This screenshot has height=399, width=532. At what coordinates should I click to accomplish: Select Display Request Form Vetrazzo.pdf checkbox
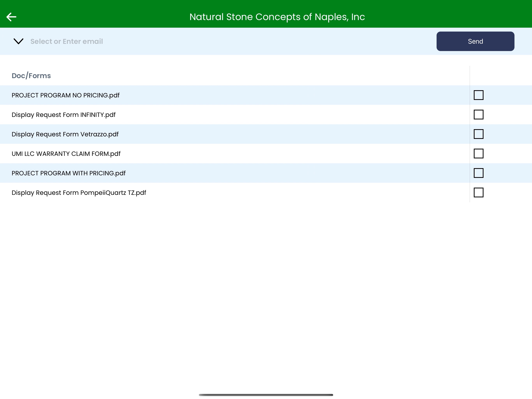point(478,134)
